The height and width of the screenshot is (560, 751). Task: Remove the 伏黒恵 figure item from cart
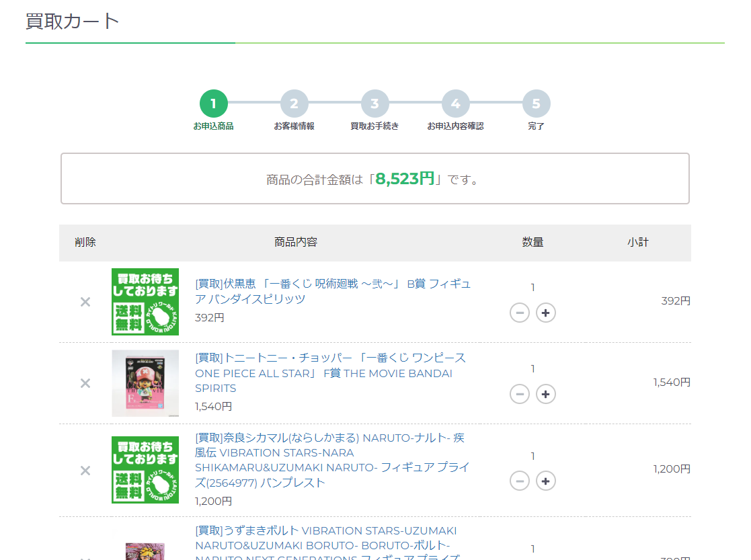(x=85, y=302)
